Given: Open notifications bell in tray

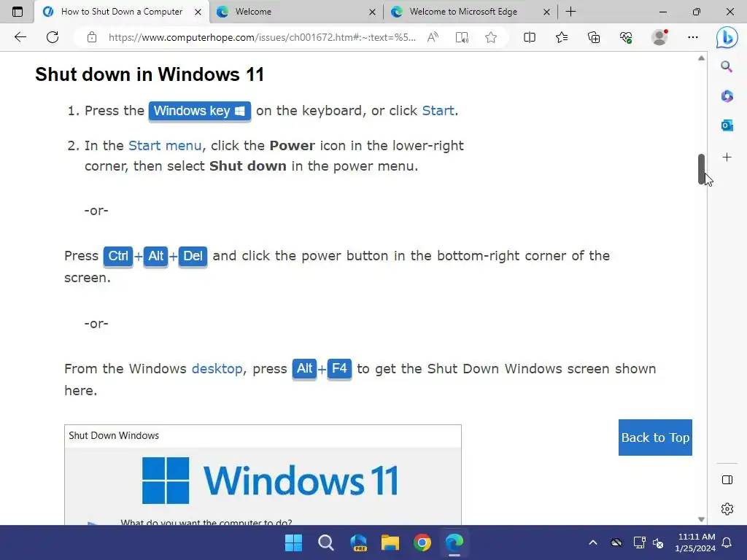Looking at the screenshot, I should click(x=727, y=542).
